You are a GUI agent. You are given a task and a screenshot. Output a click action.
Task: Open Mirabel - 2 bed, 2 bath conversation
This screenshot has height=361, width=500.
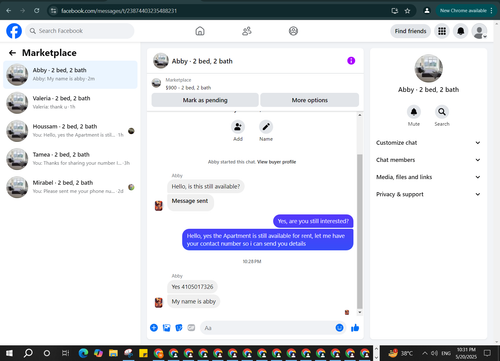point(70,187)
